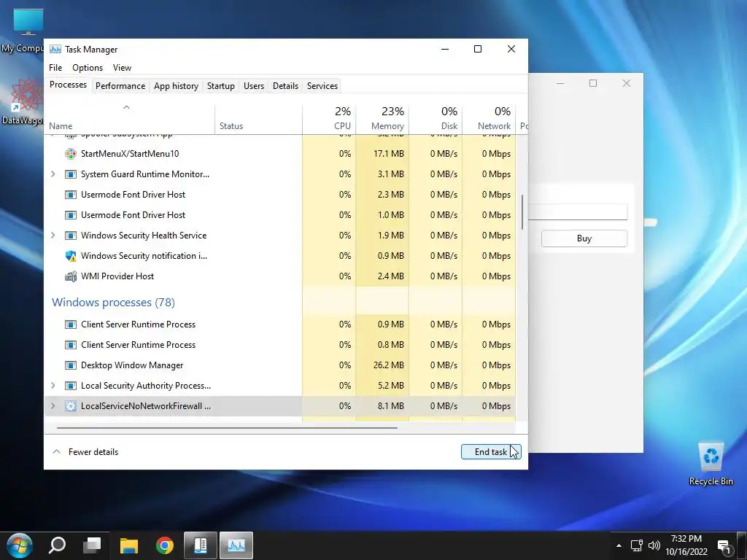Expand LocalServiceNoNetworkFirewall row
This screenshot has height=560, width=747.
point(53,406)
